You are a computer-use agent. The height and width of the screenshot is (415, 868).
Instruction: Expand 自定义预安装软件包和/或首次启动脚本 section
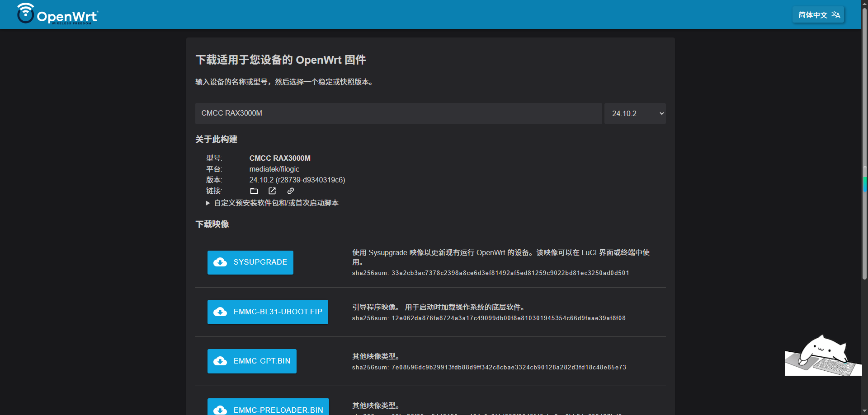click(275, 203)
